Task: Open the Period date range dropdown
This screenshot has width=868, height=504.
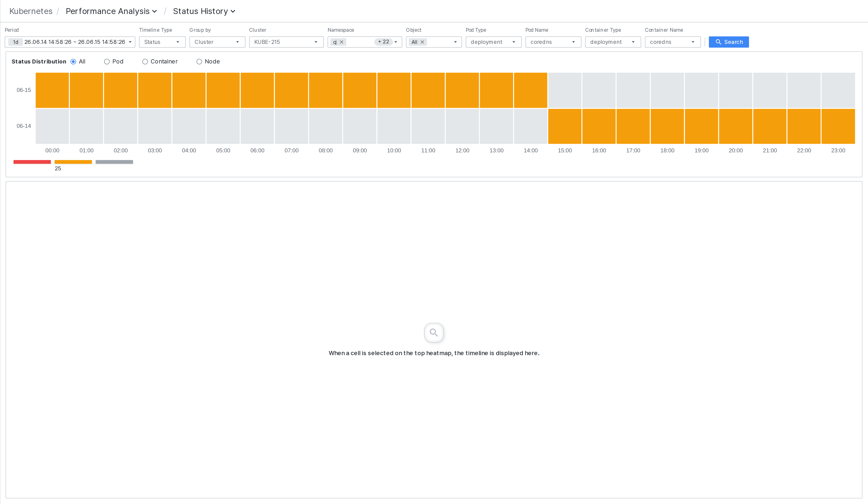Action: [70, 42]
